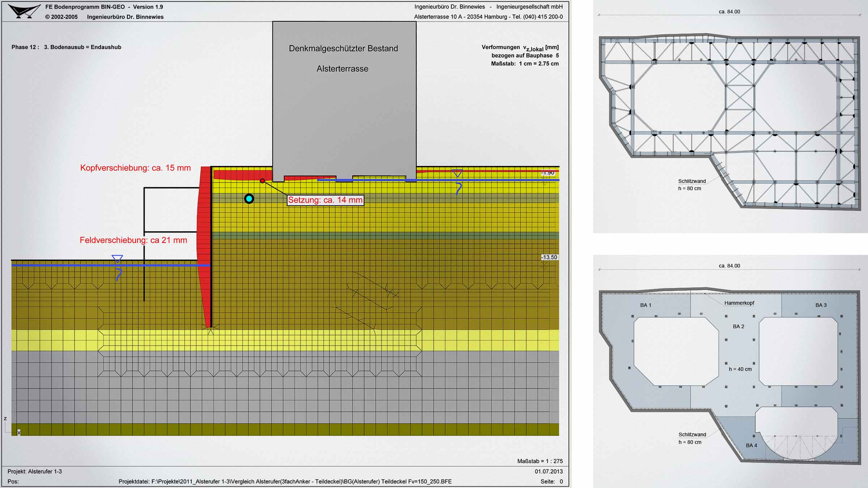
Task: Click the water level triangle near -1.90
Action: click(457, 173)
